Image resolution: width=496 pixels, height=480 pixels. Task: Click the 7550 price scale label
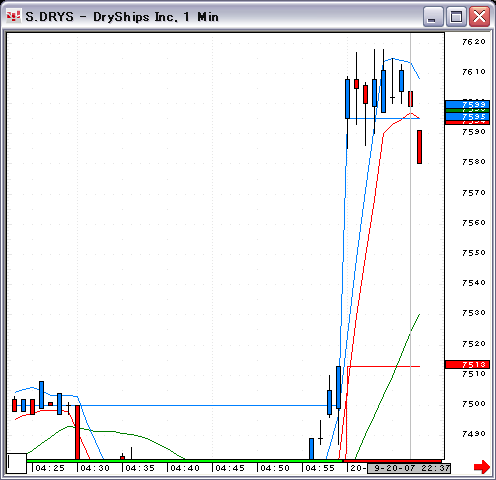pyautogui.click(x=474, y=253)
